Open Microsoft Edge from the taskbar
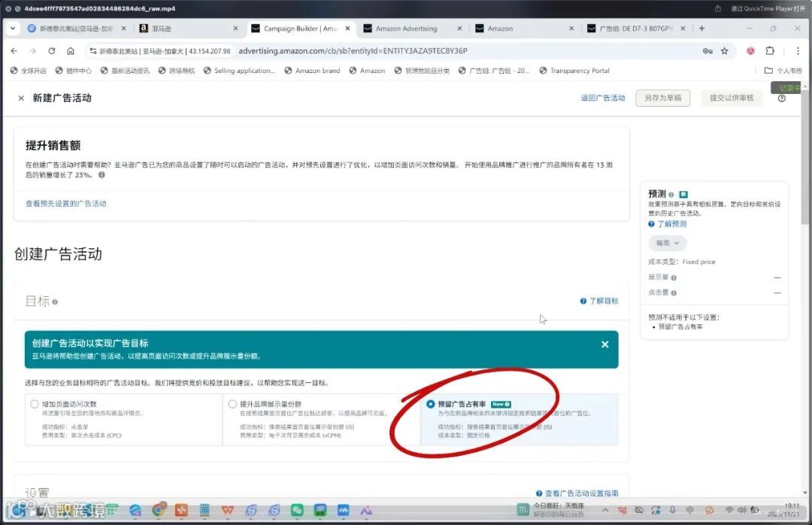 pos(135,510)
